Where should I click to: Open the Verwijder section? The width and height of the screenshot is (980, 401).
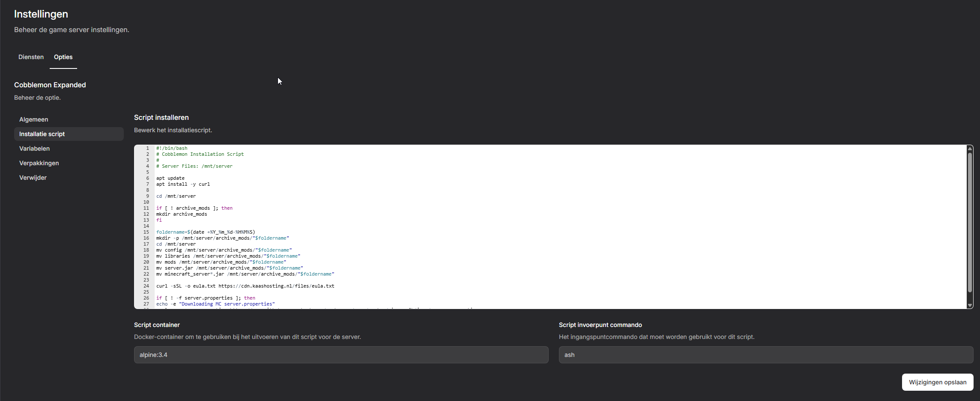tap(33, 178)
